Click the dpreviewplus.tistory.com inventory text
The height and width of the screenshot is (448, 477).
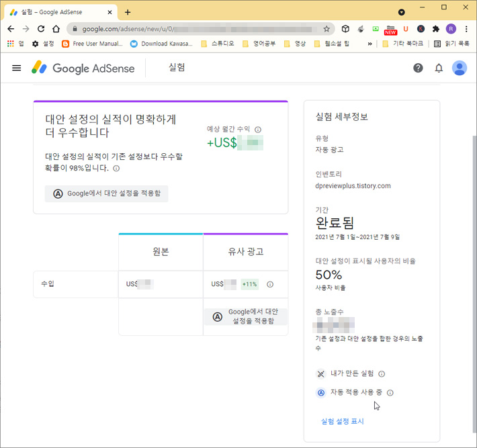coord(353,186)
